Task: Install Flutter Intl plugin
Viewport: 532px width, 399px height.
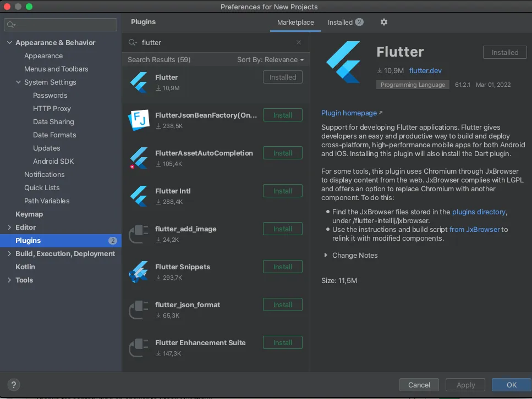Action: click(283, 191)
